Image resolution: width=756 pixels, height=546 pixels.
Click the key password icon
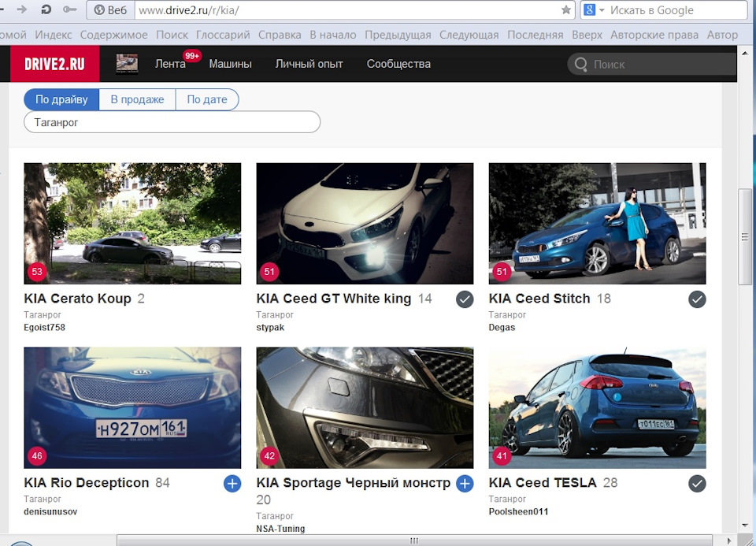69,9
